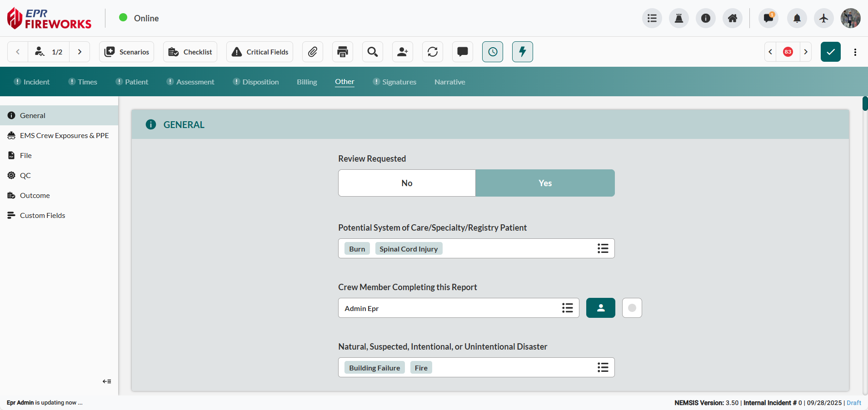Open the clock times icon
868x410 pixels.
[x=493, y=52]
